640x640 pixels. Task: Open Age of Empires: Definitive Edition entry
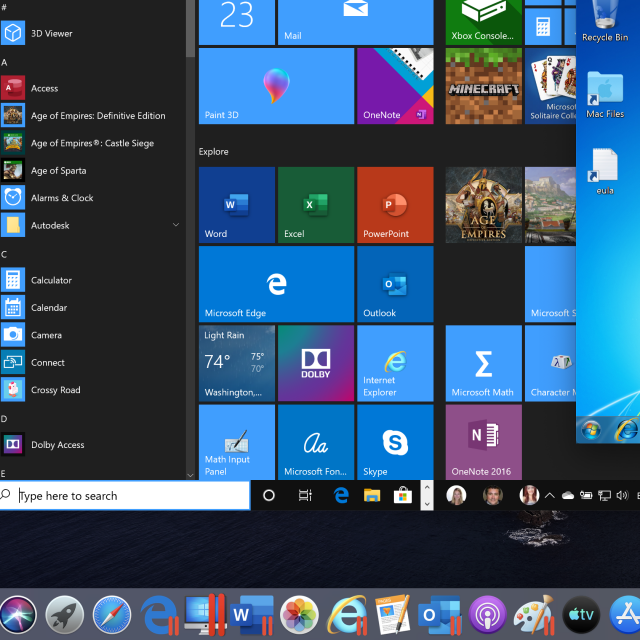coord(92,116)
